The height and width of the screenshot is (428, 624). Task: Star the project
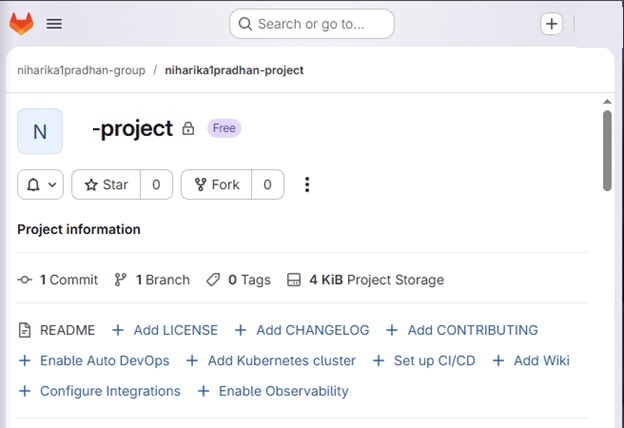tap(106, 185)
